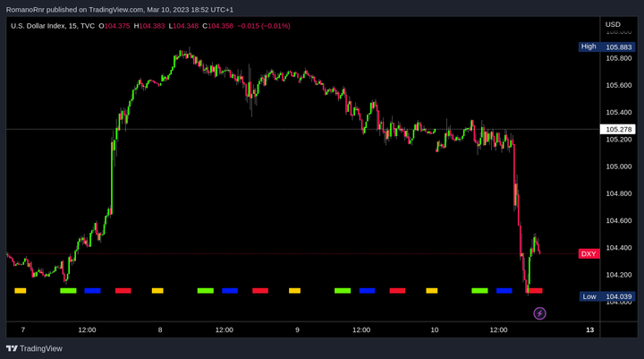Click the green session marker on day 7

(68, 291)
